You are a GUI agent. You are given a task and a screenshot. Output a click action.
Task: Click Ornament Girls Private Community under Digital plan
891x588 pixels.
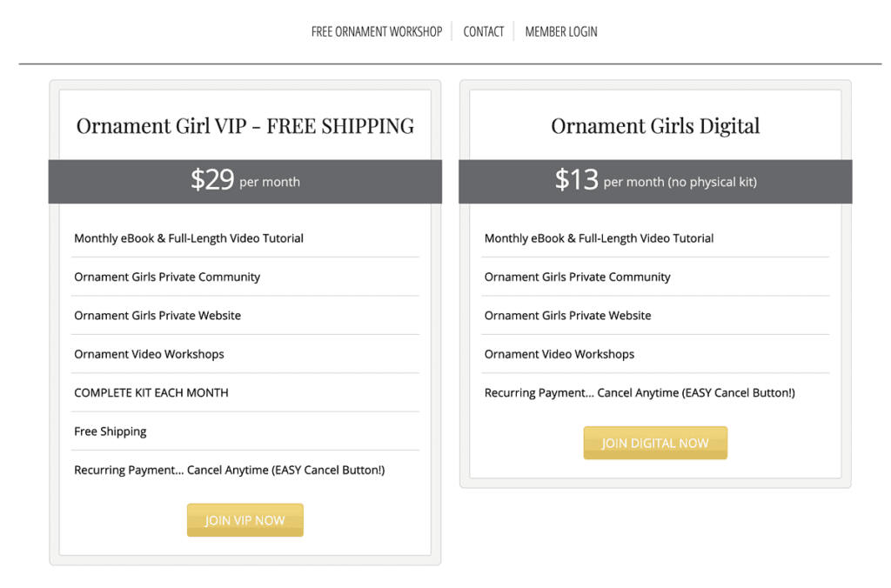(577, 277)
